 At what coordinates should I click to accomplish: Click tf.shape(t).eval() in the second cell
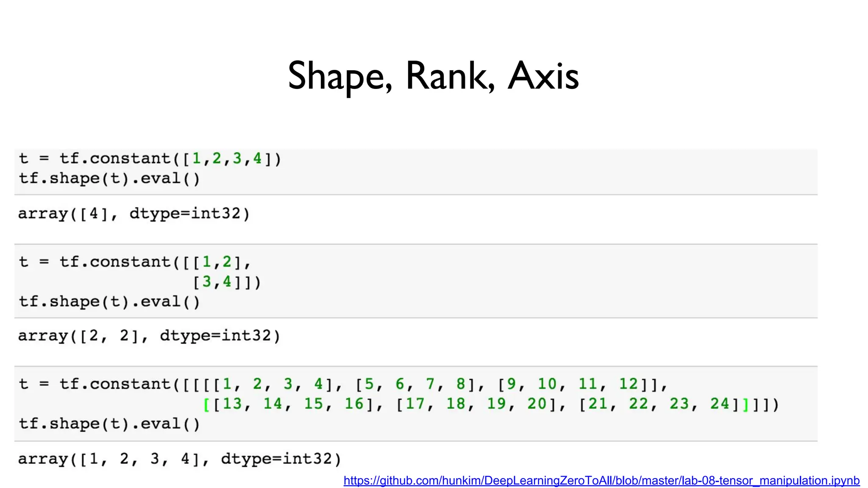tap(109, 302)
